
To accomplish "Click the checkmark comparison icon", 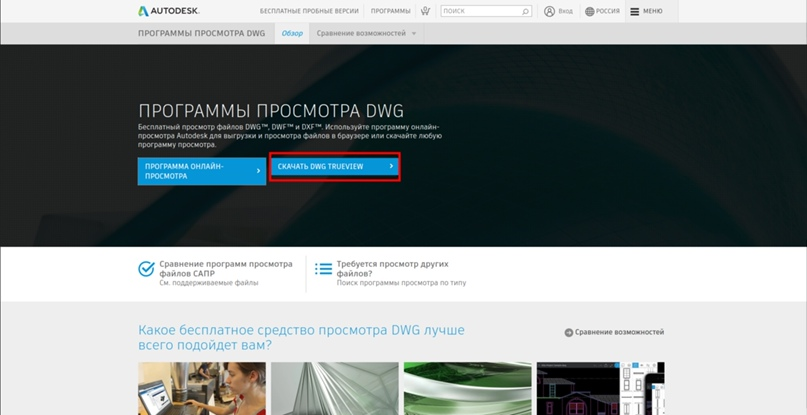I will point(146,269).
